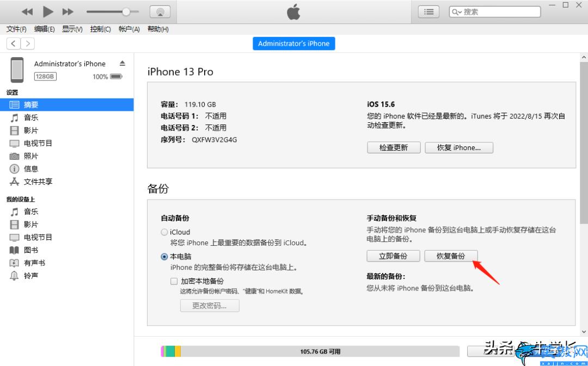This screenshot has height=366, width=588.
Task: Select the 本电脑 backup radio button
Action: tap(164, 257)
